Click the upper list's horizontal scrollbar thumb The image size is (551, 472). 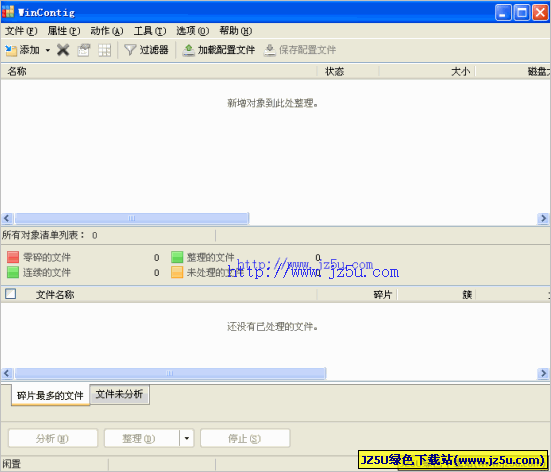[x=132, y=218]
